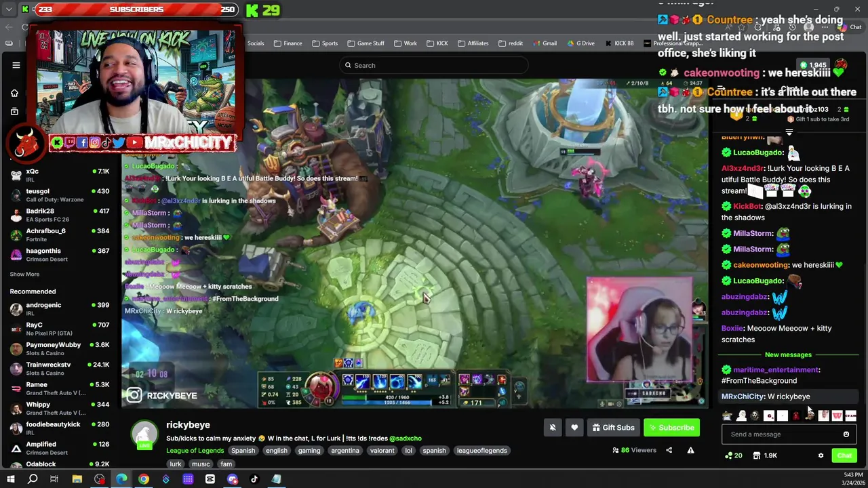This screenshot has width=868, height=488.
Task: Open Task View on taskbar
Action: 54,479
